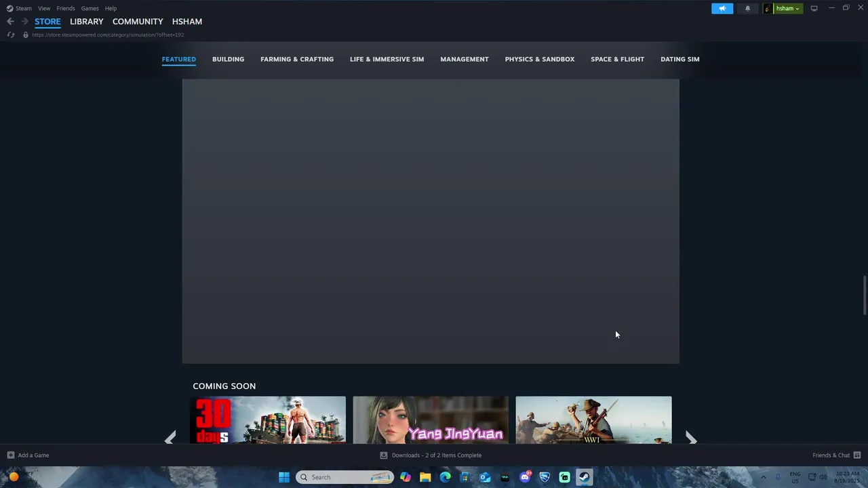The width and height of the screenshot is (868, 488).
Task: Open network and volume quick settings
Action: pos(818,477)
